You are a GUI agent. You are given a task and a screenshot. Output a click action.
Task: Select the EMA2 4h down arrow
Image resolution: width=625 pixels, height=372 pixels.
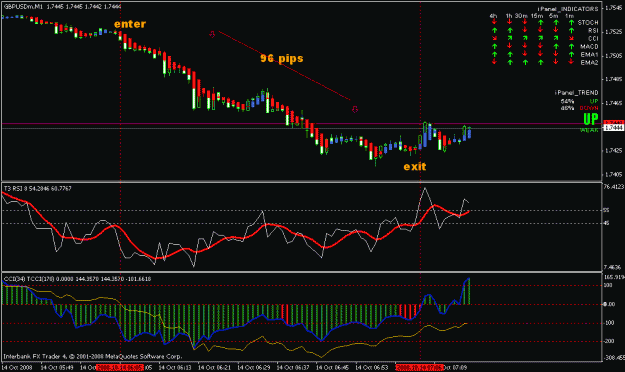[x=494, y=62]
